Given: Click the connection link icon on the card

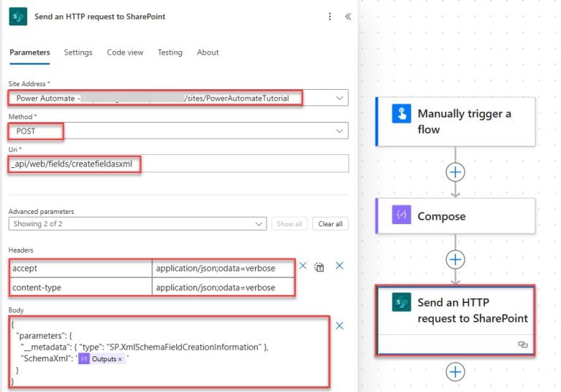Looking at the screenshot, I should click(523, 345).
